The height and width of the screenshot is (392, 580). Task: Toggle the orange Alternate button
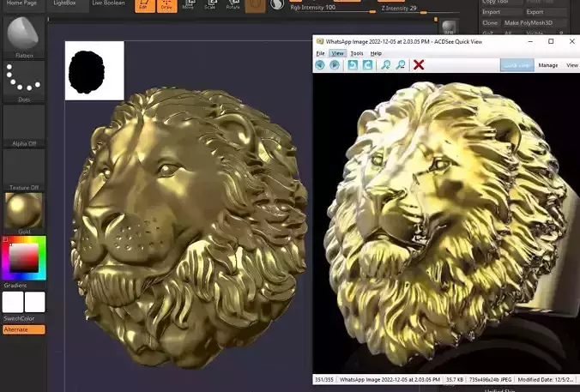click(x=24, y=329)
